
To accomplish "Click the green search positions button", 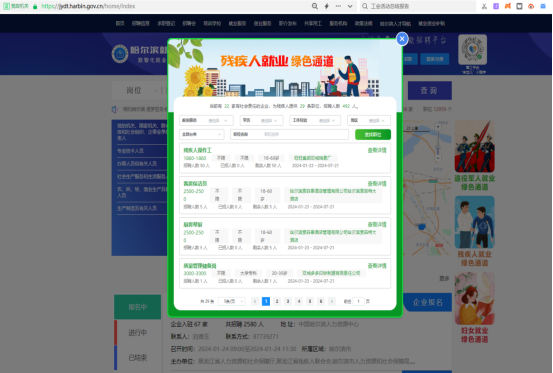I will tap(373, 134).
